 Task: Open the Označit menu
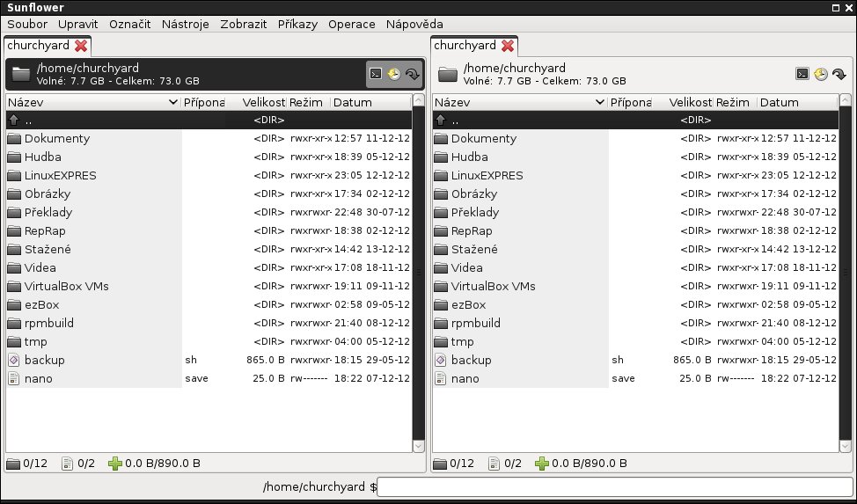130,24
